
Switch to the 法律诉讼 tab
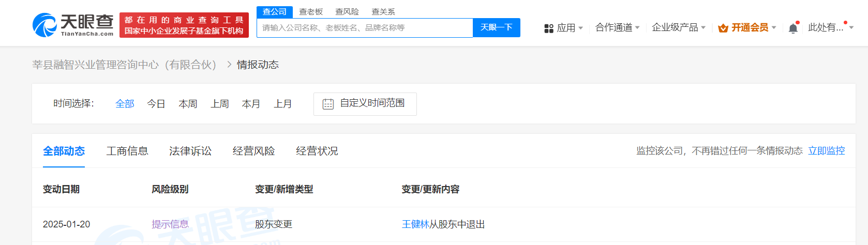(x=190, y=151)
